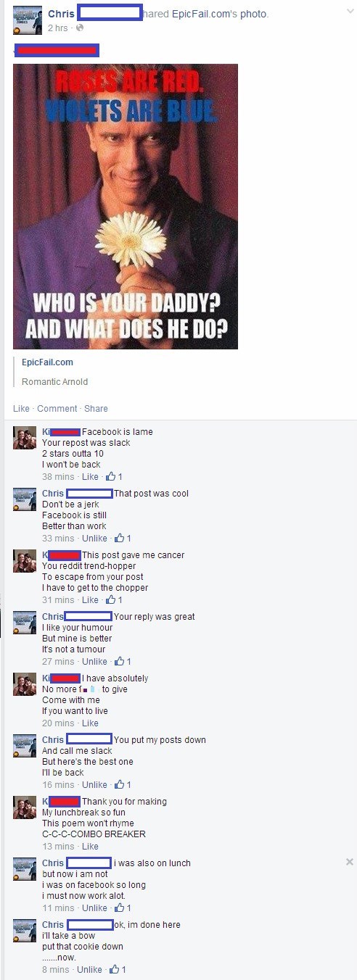Click thumbs-up icon on 'ok, im done here' comment
This screenshot has height=980, width=357.
(x=114, y=970)
